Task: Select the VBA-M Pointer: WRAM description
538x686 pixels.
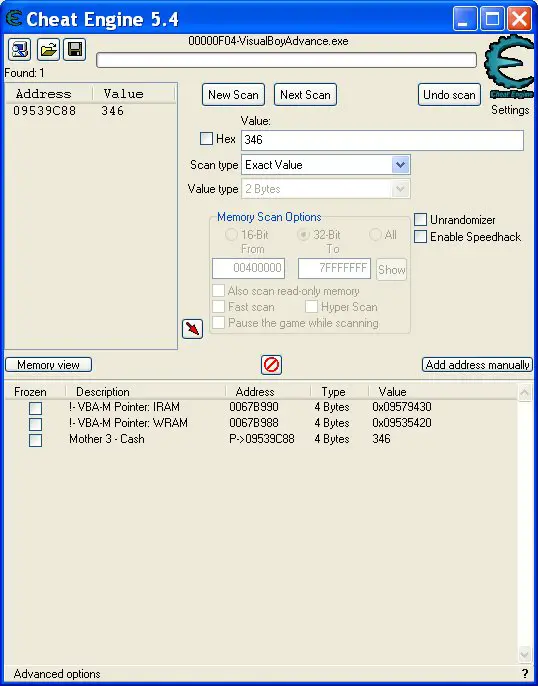Action: [128, 423]
